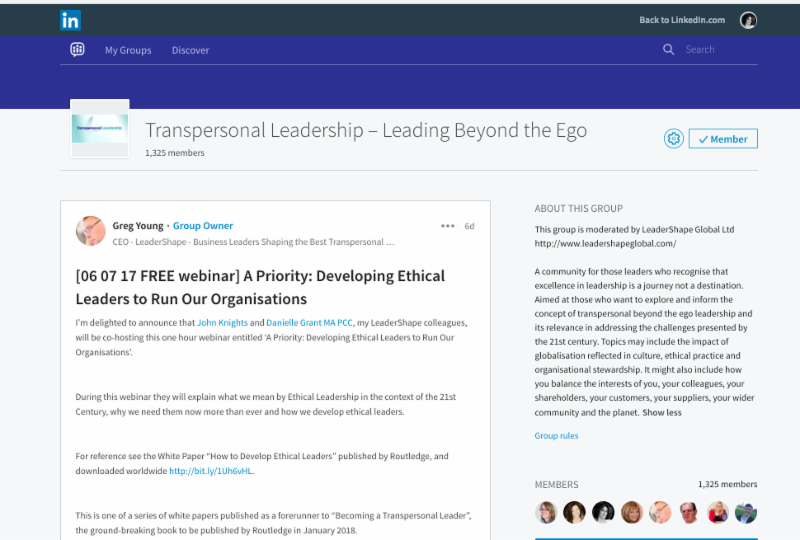Select the first member avatar
The width and height of the screenshot is (800, 540).
coord(546,512)
